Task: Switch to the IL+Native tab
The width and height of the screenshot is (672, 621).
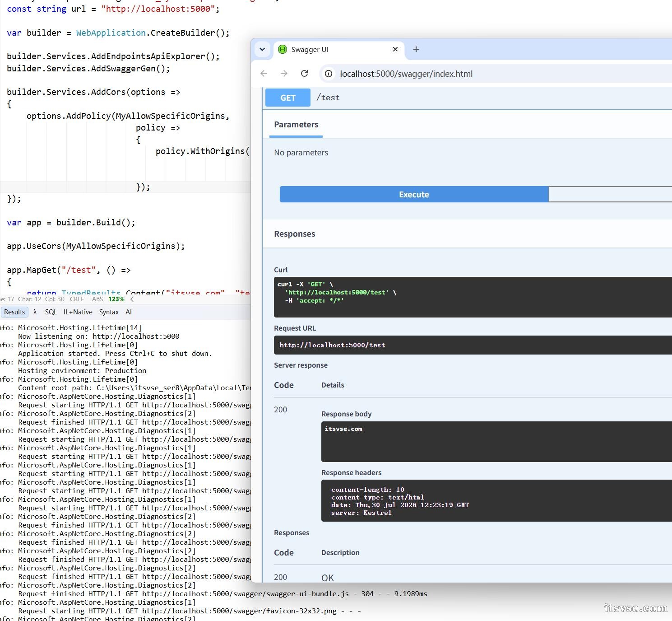Action: (78, 312)
